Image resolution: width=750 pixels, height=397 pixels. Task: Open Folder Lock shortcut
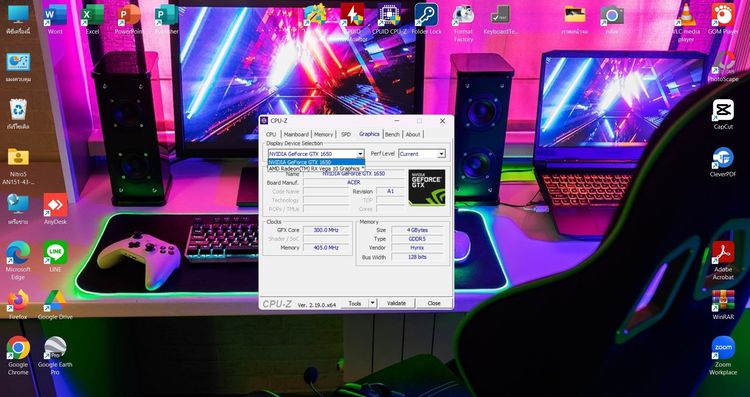point(426,19)
